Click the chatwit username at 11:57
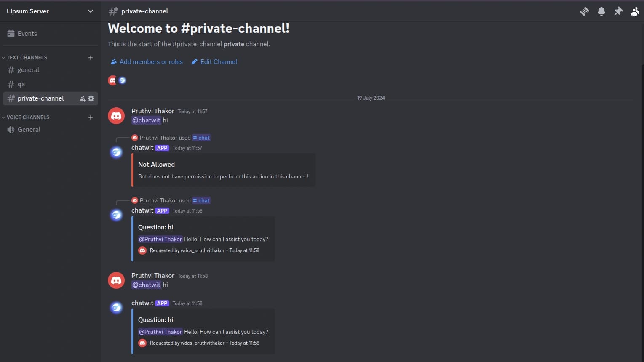 (x=142, y=148)
